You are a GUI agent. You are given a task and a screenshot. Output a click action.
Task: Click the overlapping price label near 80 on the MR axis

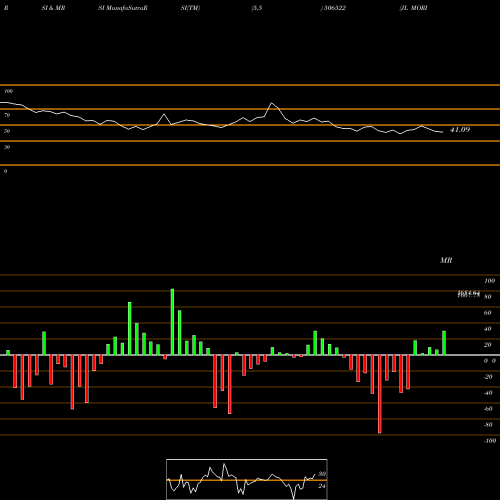tap(469, 294)
